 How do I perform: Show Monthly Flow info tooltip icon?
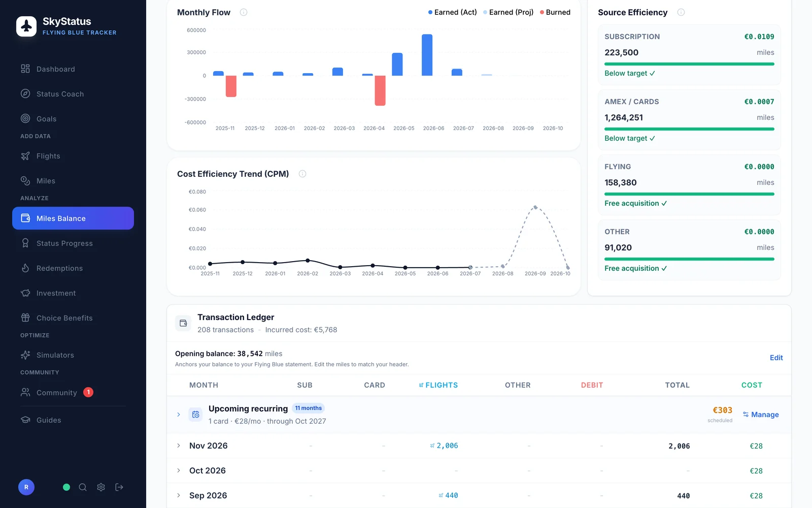pyautogui.click(x=244, y=12)
